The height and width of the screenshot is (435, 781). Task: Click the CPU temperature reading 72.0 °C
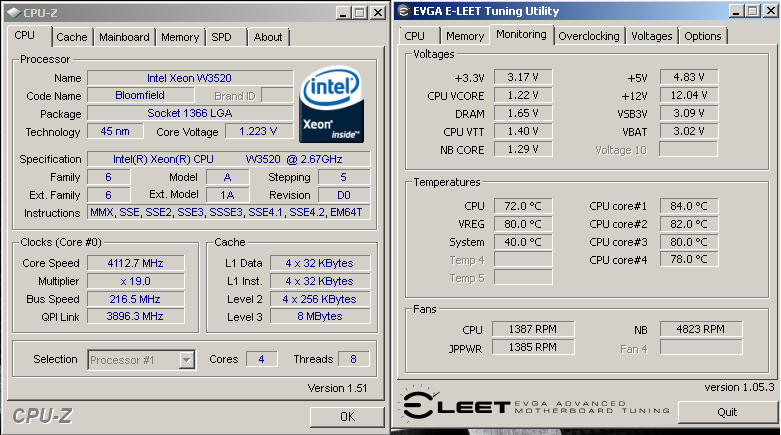click(523, 206)
